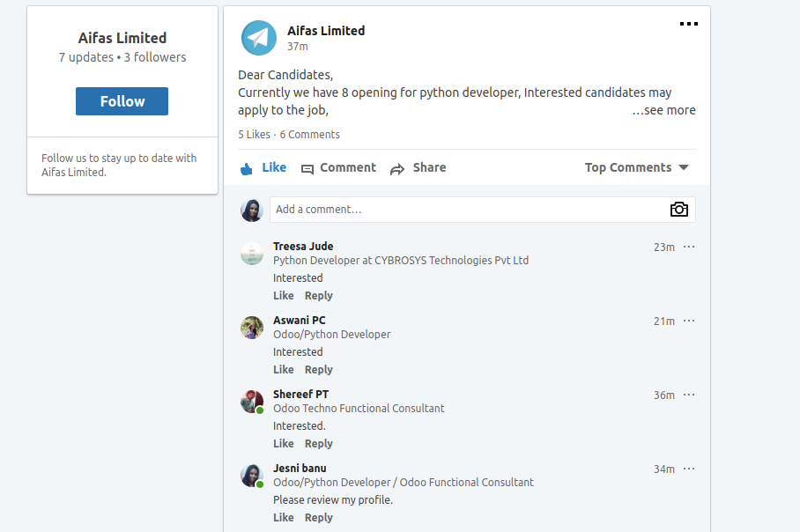Viewport: 800px width, 532px height.
Task: View who liked via 5 Likes
Action: [254, 135]
